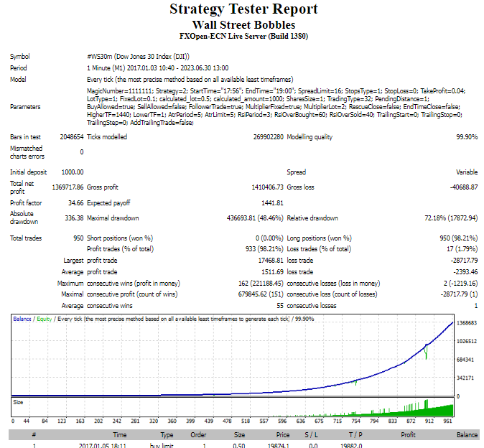The height and width of the screenshot is (448, 484).
Task: Click modelling quality value 99.90%
Action: click(467, 137)
